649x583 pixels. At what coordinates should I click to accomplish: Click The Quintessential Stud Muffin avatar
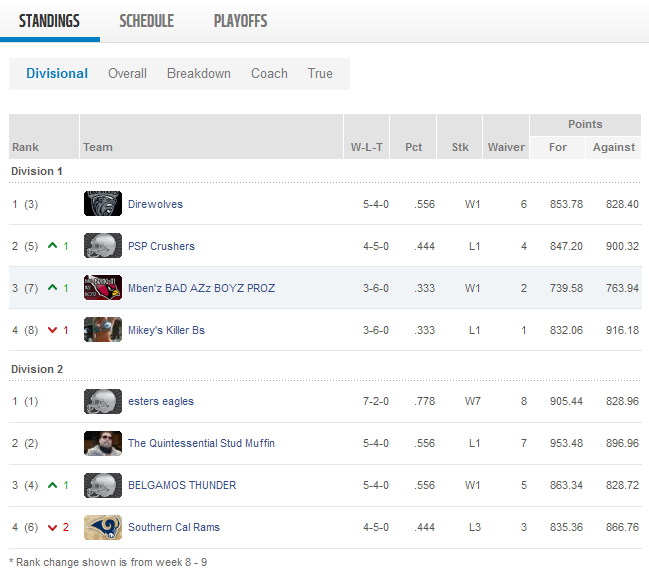coord(103,443)
